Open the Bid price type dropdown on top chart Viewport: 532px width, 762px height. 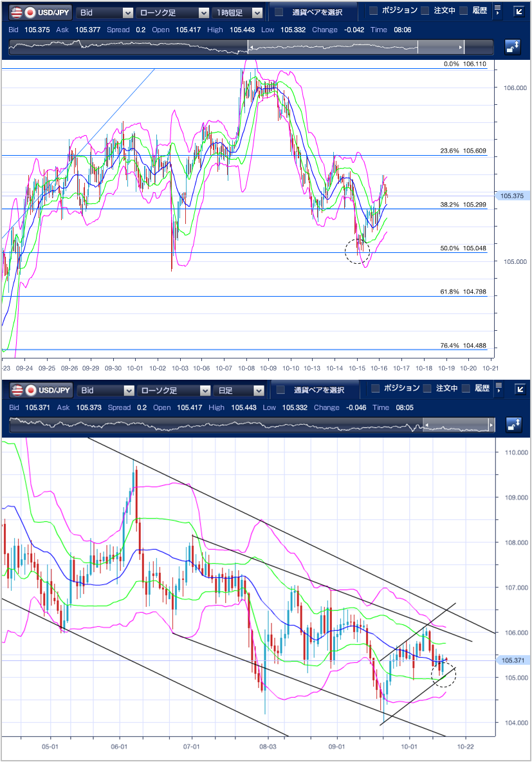tap(105, 12)
